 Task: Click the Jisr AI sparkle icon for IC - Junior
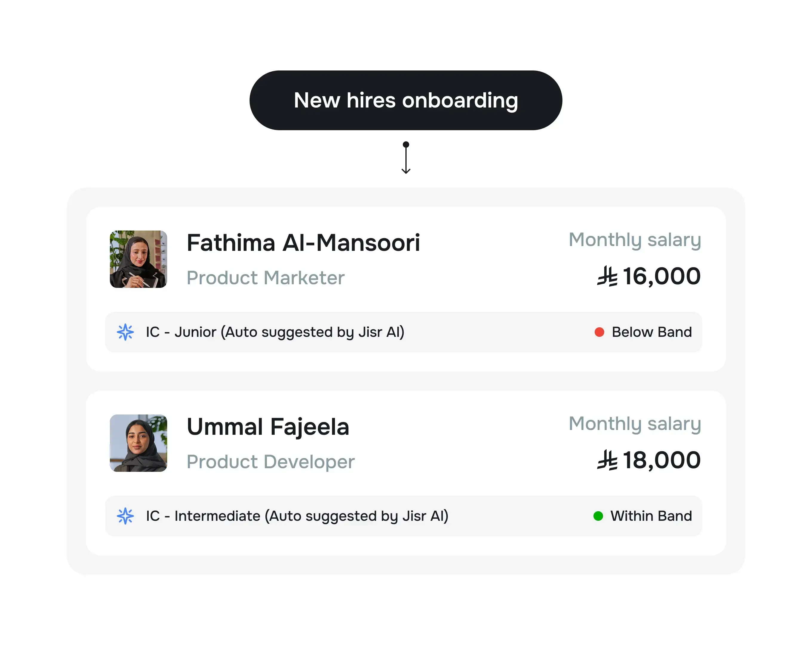coord(125,332)
